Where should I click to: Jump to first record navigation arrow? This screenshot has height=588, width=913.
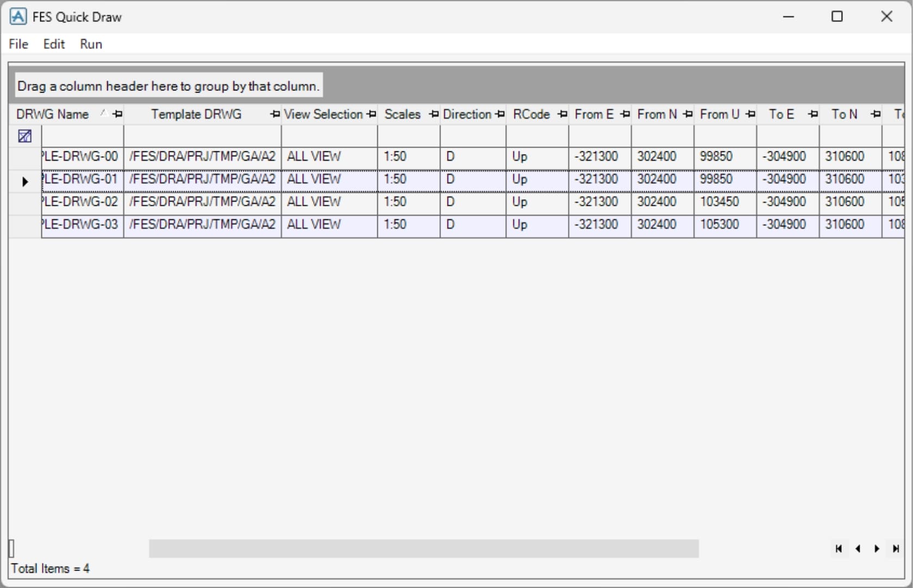click(838, 549)
